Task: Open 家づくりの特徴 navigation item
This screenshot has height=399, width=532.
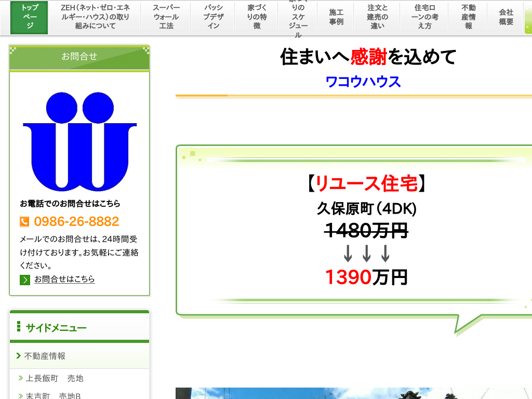Action: pos(257,17)
